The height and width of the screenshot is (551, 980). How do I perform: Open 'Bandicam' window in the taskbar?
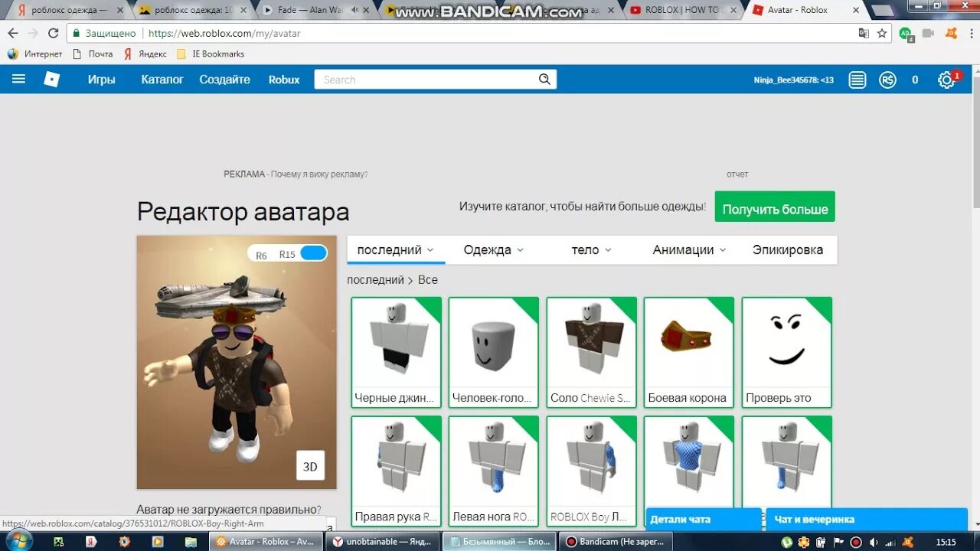point(615,541)
